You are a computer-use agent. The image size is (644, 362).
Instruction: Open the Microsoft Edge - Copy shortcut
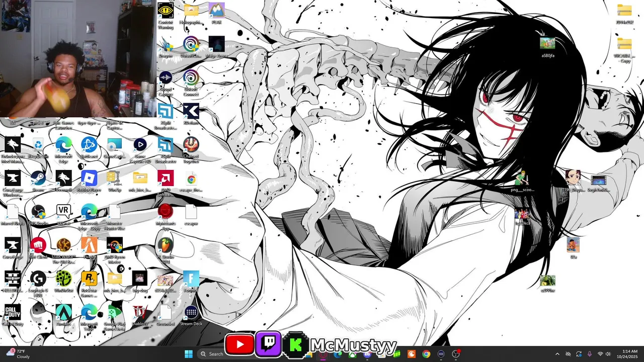click(89, 217)
